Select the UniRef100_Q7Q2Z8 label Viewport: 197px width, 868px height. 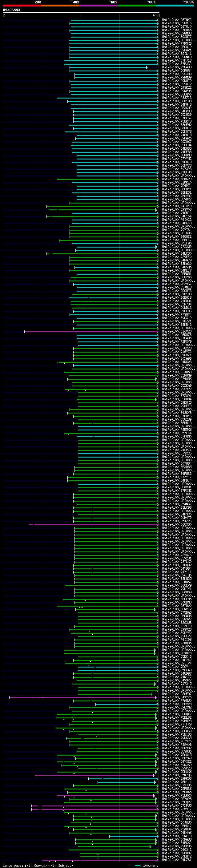177,349
